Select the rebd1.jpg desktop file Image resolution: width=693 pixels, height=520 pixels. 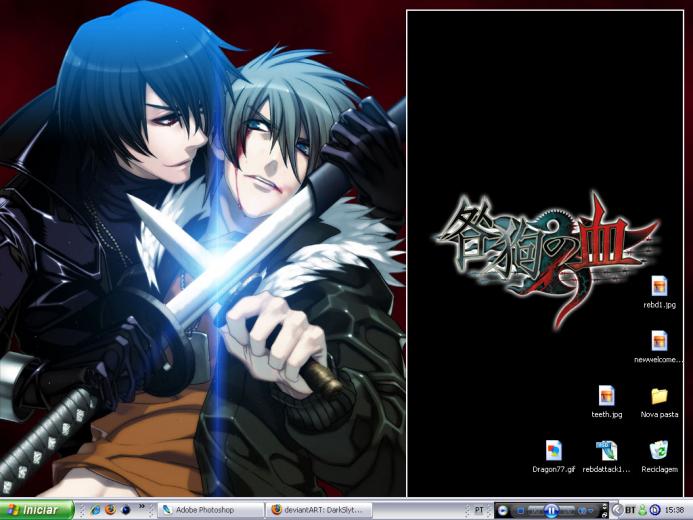click(659, 292)
